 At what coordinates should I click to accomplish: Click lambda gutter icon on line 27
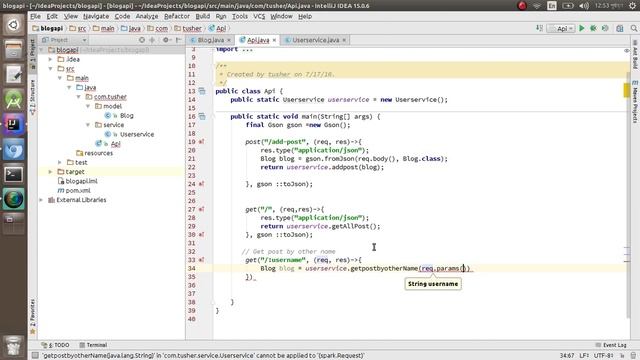click(202, 209)
